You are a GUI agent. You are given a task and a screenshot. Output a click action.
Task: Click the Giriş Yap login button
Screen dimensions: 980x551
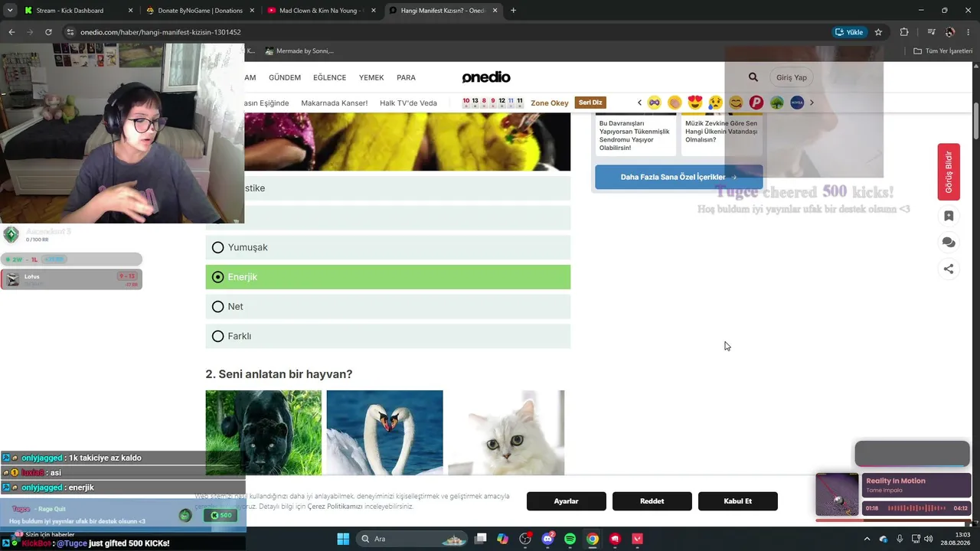coord(792,77)
